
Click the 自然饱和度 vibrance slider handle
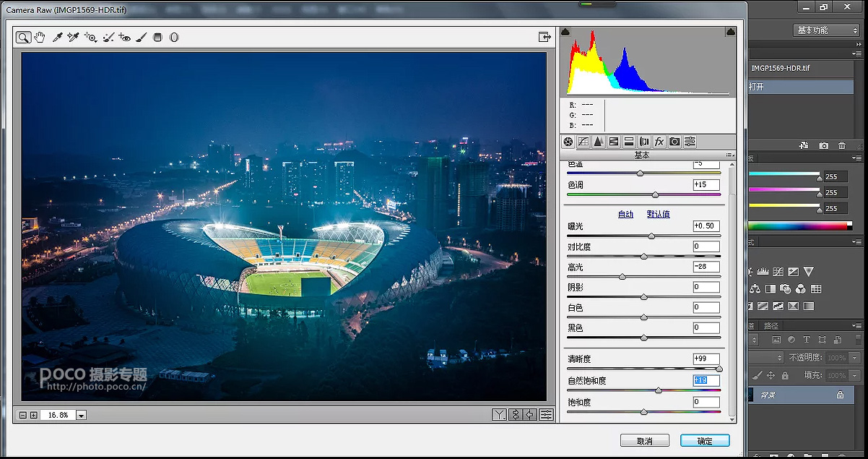pyautogui.click(x=658, y=390)
